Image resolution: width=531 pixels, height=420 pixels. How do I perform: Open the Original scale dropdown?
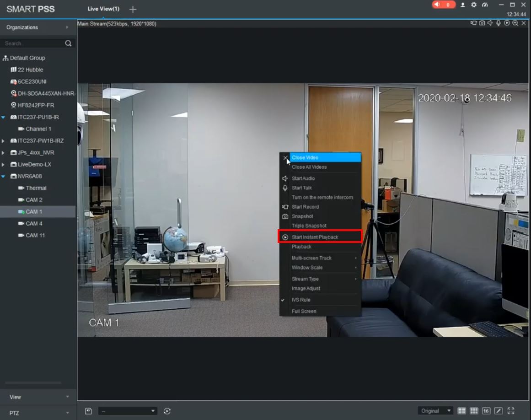pyautogui.click(x=435, y=411)
